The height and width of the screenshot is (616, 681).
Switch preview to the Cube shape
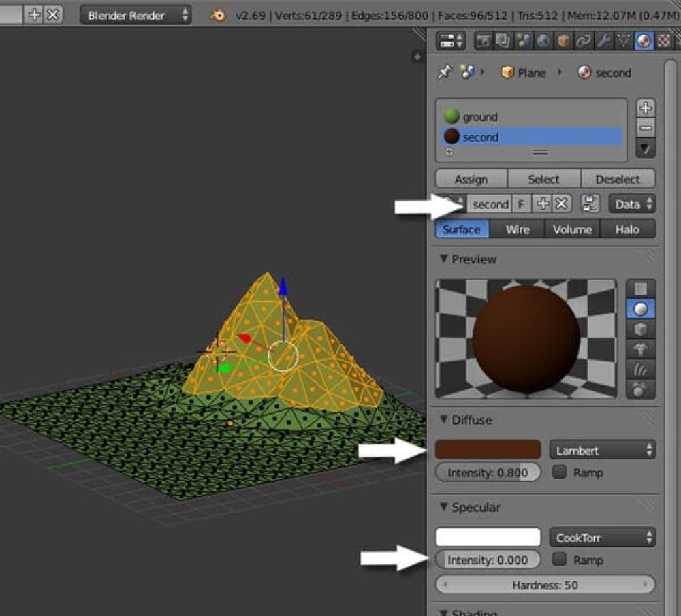pyautogui.click(x=640, y=329)
